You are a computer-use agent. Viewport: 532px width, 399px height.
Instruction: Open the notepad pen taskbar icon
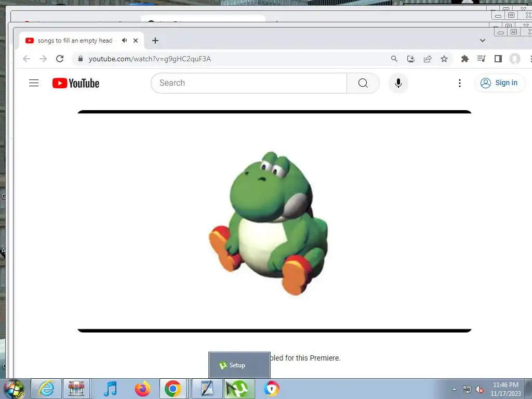pyautogui.click(x=207, y=389)
